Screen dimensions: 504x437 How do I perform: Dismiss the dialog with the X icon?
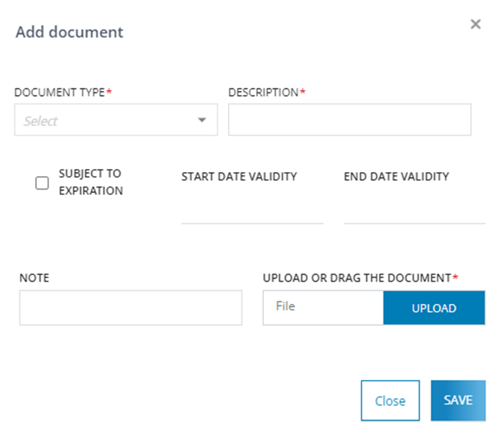tap(475, 25)
